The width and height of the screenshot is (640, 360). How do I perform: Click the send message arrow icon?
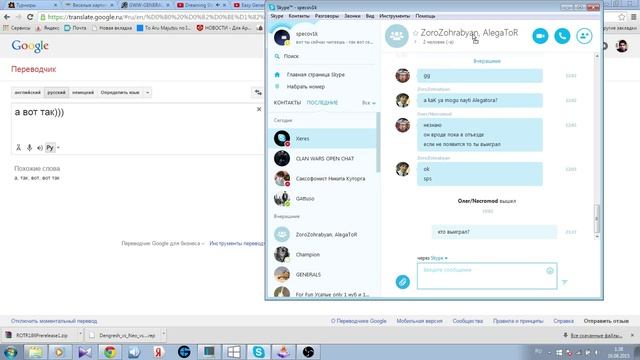click(x=564, y=282)
